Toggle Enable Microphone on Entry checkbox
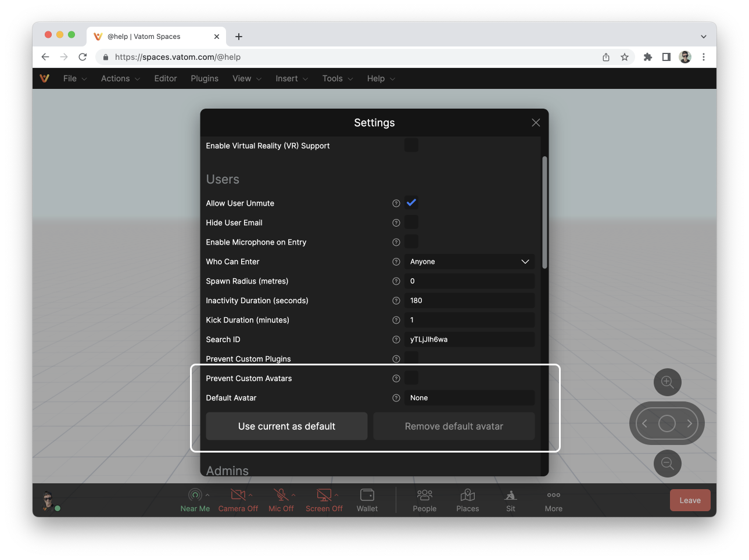 pos(411,242)
